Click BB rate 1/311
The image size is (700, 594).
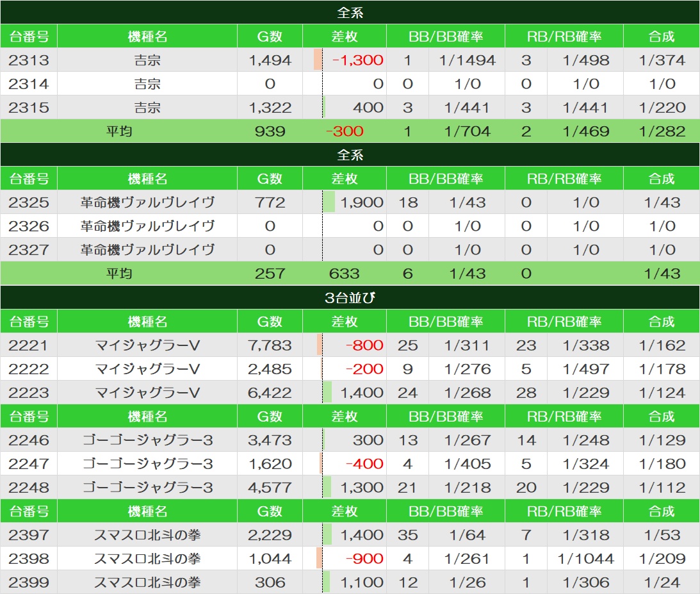point(467,345)
